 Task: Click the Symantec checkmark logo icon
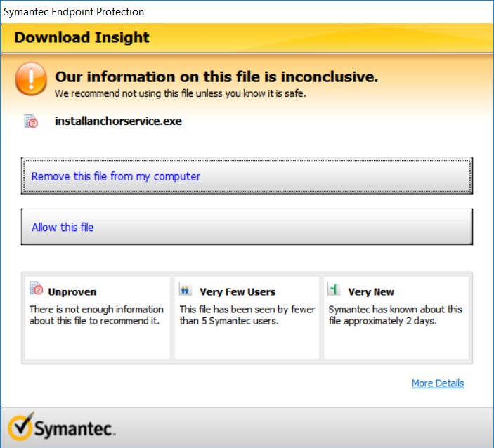tap(20, 426)
